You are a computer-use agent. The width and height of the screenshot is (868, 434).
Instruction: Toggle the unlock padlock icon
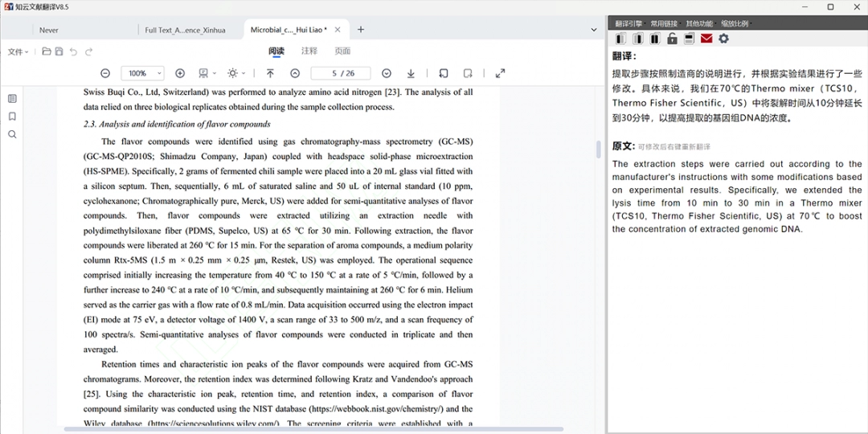point(672,39)
